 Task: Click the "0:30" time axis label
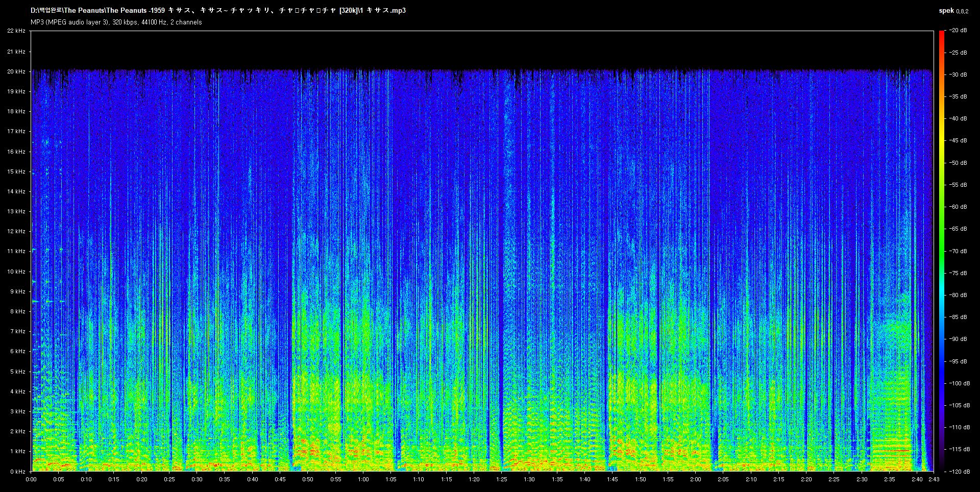pyautogui.click(x=197, y=479)
